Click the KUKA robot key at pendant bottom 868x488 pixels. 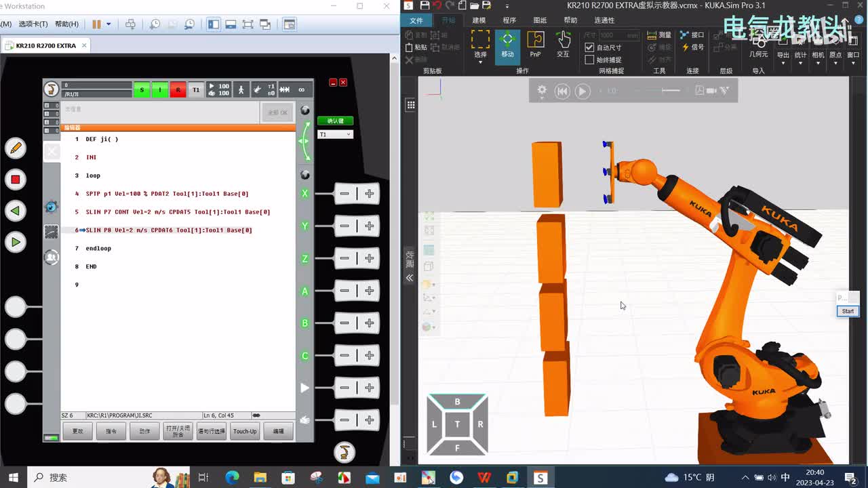pos(344,451)
